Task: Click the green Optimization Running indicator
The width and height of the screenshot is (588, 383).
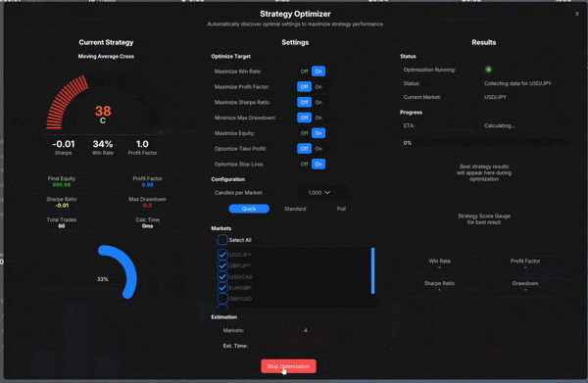Action: [x=488, y=70]
